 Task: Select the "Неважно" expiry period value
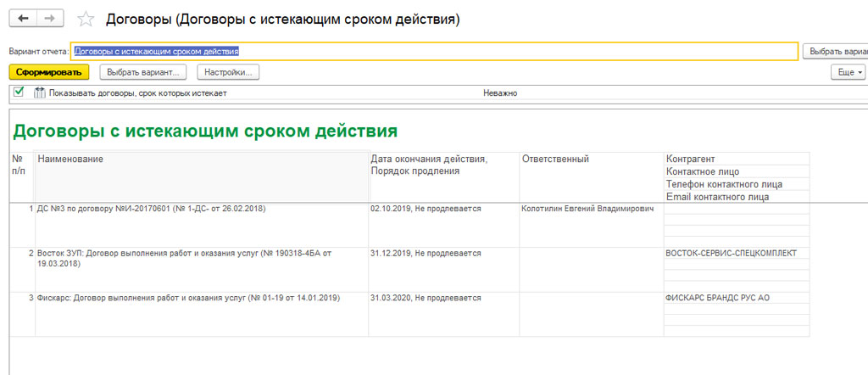pyautogui.click(x=500, y=93)
